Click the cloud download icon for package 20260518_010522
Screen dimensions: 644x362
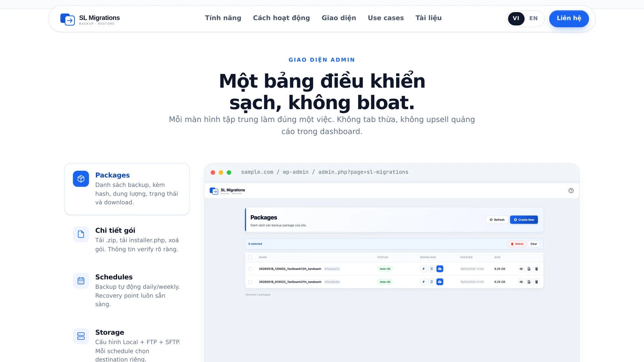(x=440, y=282)
